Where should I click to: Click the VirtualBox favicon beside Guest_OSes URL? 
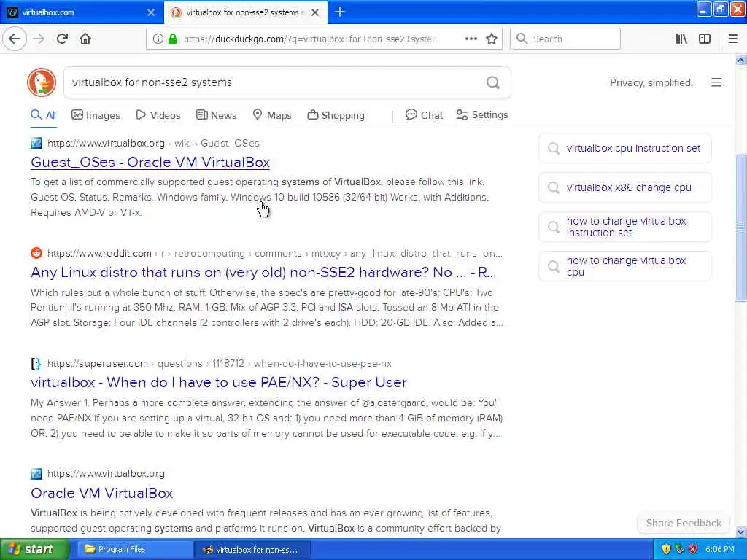(x=36, y=143)
